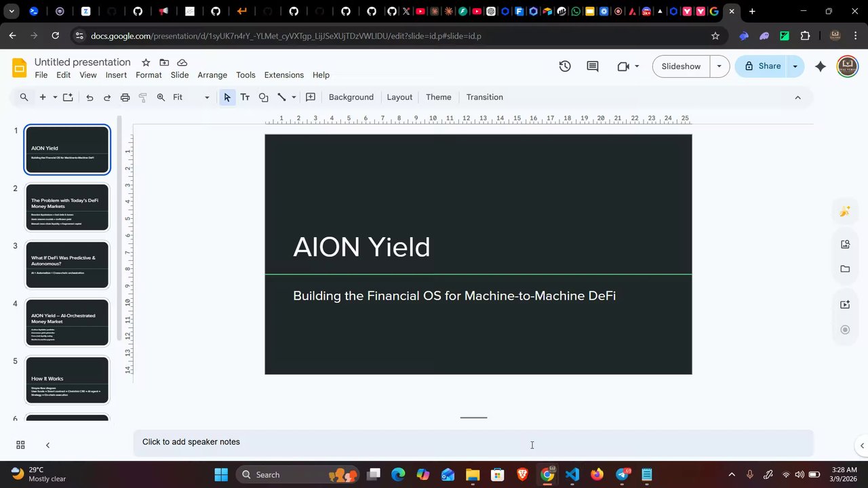Expand the Meet camera dropdown arrow
This screenshot has height=488, width=868.
click(637, 66)
